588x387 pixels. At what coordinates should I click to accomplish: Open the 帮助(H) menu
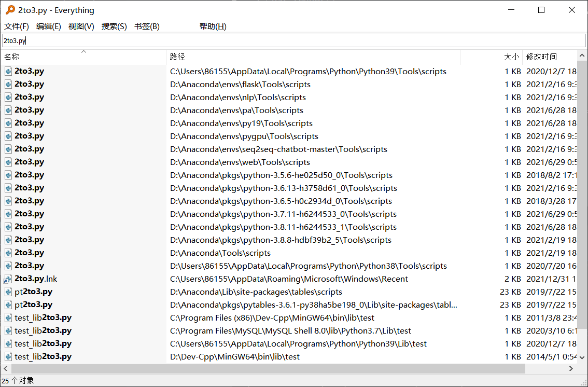[x=213, y=26]
